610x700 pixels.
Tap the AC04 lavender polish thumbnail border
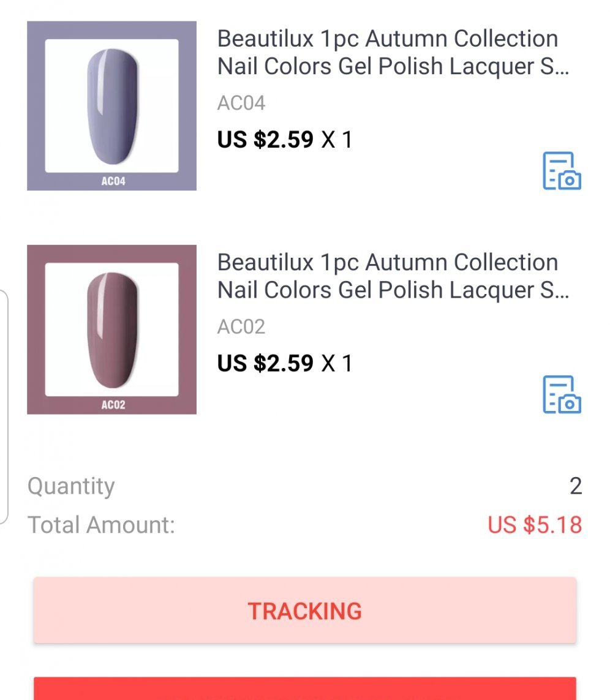click(36, 105)
